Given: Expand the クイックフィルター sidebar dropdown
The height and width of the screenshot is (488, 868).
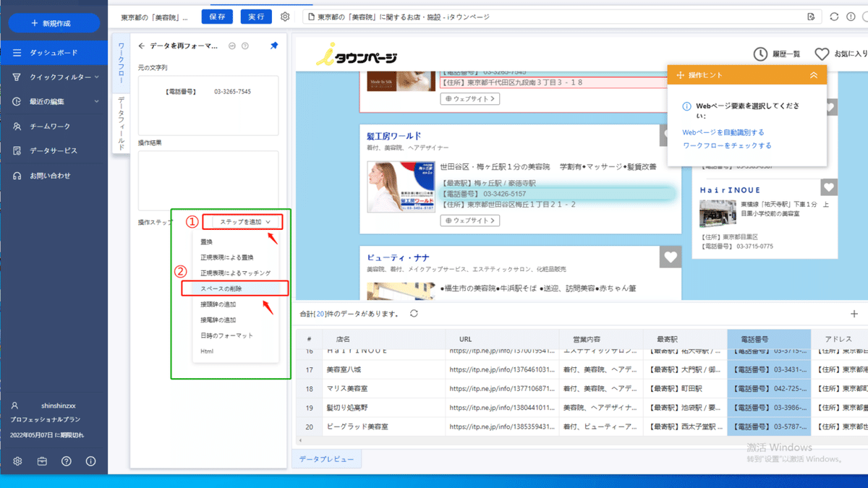Looking at the screenshot, I should [60, 75].
